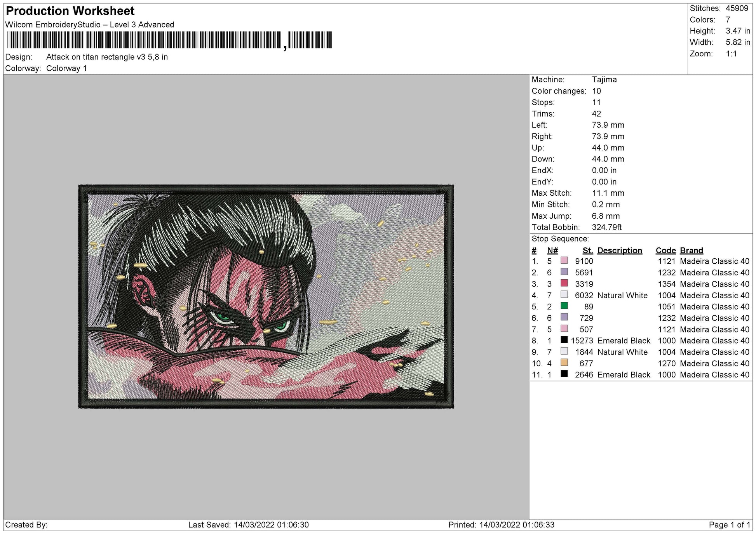Click the Color changes value 10
Screen dimensions: 756x534
pyautogui.click(x=596, y=91)
